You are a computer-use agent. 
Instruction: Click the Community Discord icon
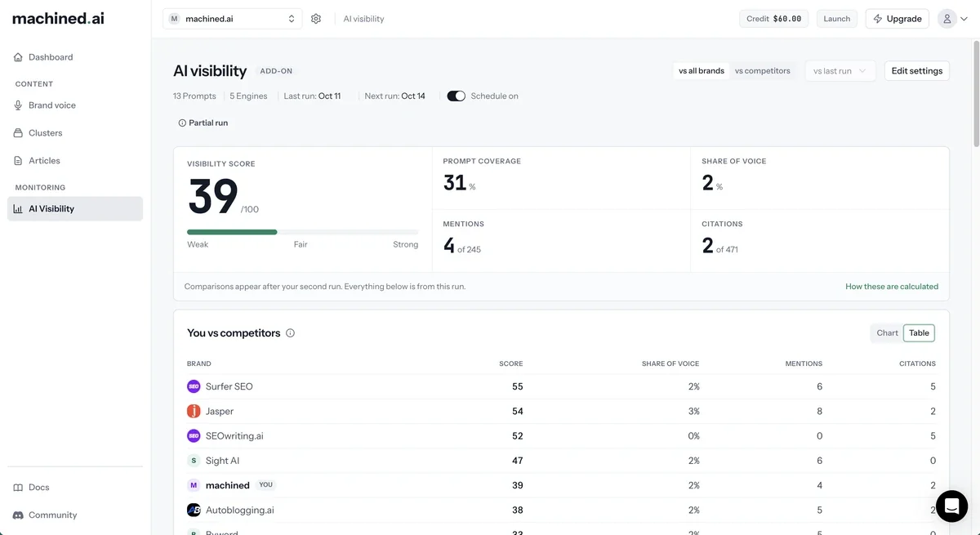[18, 515]
